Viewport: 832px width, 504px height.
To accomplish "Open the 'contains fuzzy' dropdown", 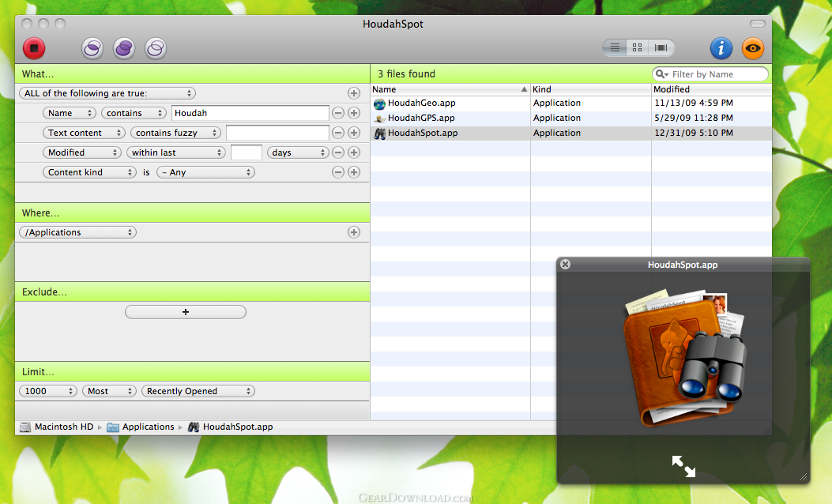I will pos(175,133).
